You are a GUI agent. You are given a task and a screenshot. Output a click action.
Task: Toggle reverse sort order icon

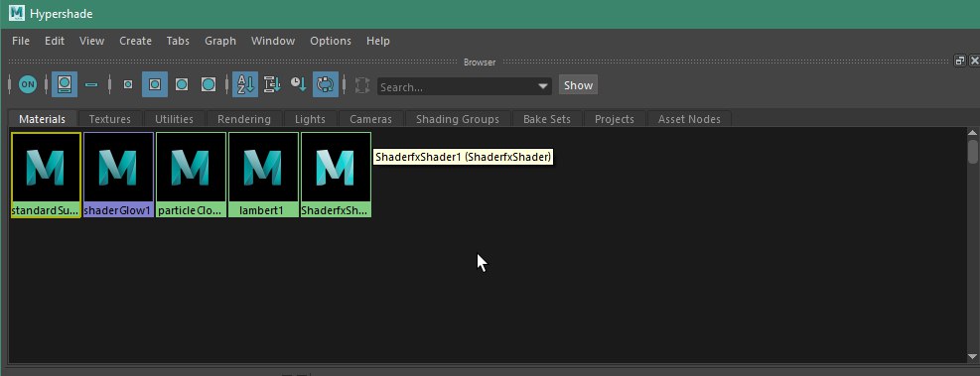click(x=326, y=84)
